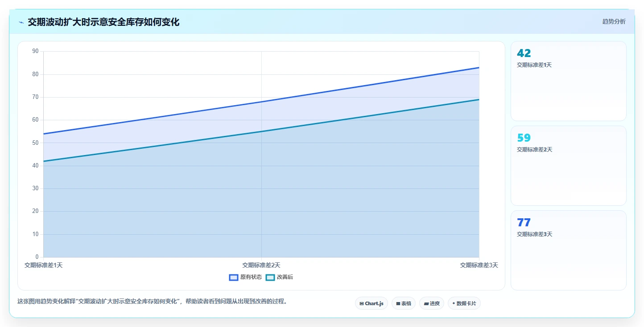Screen dimensions: 644x327
Task: Select the 进度 tag
Action: [x=432, y=303]
